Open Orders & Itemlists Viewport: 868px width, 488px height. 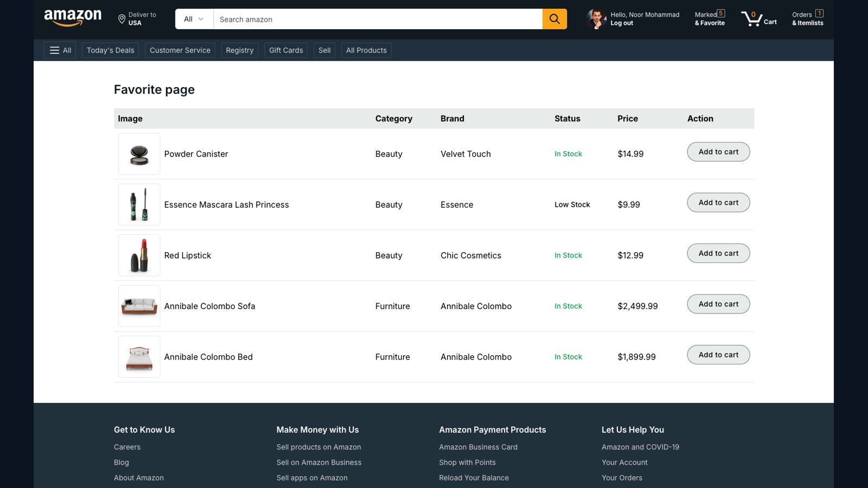[x=807, y=19]
